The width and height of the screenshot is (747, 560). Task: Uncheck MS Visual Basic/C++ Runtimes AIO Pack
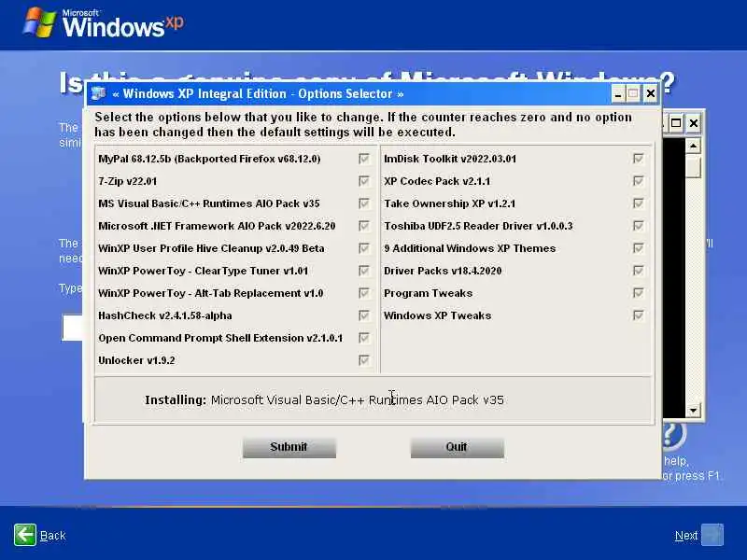click(x=364, y=203)
